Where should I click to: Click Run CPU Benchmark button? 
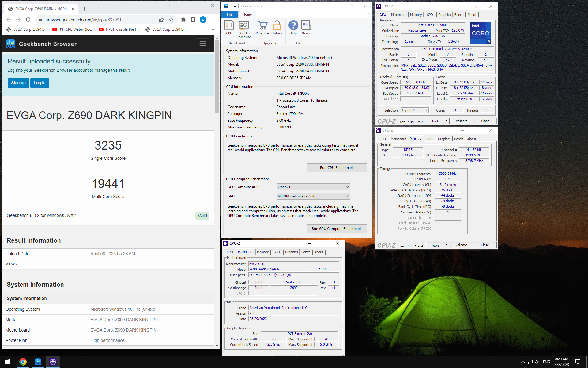tap(337, 168)
